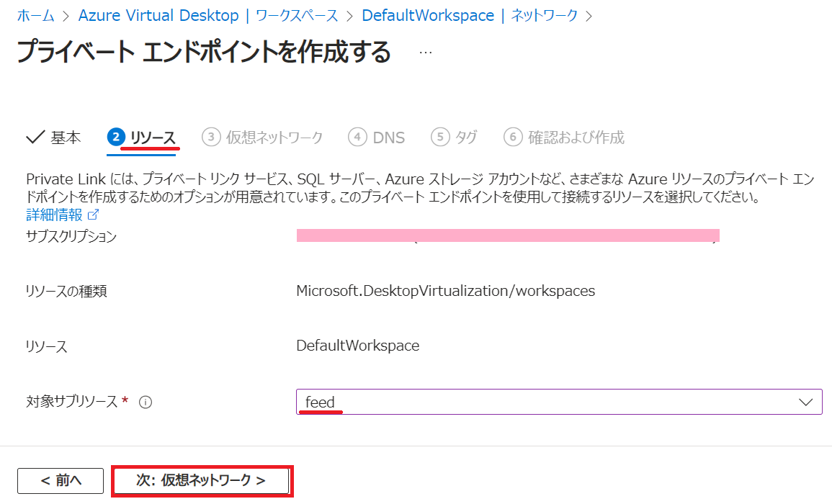832x504 pixels.
Task: Open the 仮想ネットワーク tab
Action: [x=262, y=138]
